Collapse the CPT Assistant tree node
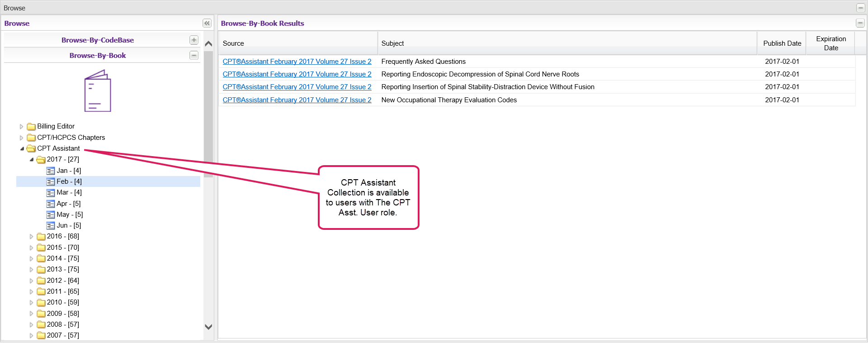 [x=22, y=148]
